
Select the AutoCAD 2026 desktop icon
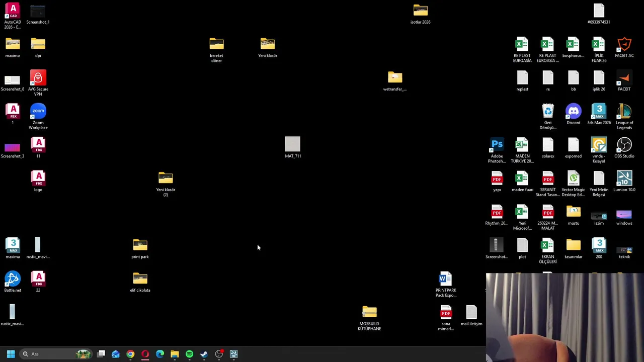(13, 16)
